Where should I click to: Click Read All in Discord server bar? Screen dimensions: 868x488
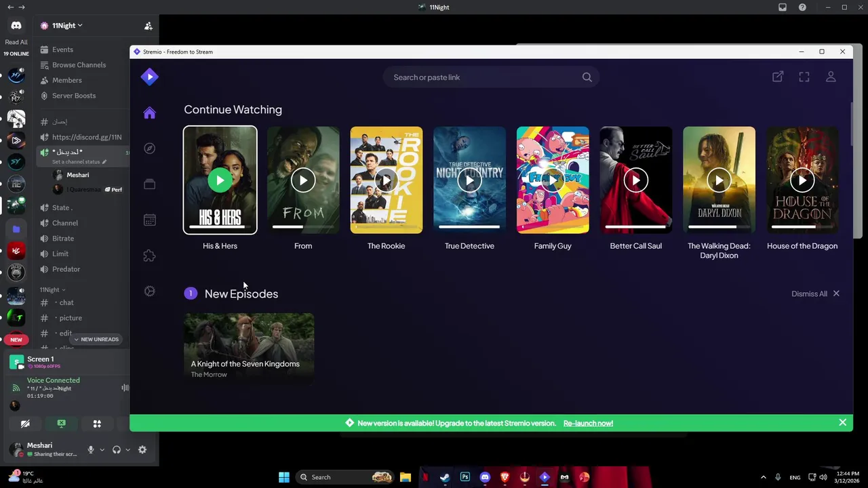16,42
